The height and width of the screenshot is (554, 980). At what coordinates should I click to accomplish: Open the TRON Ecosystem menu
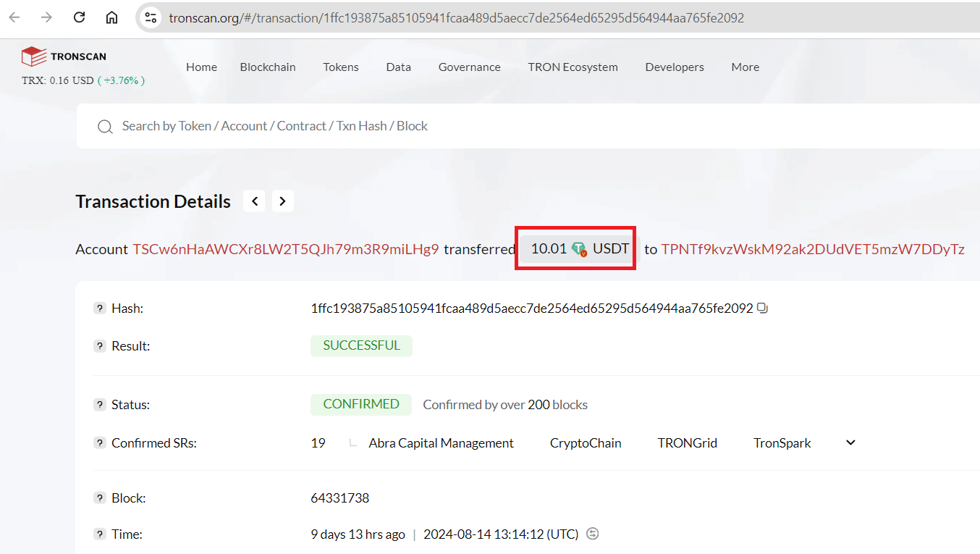coord(573,67)
